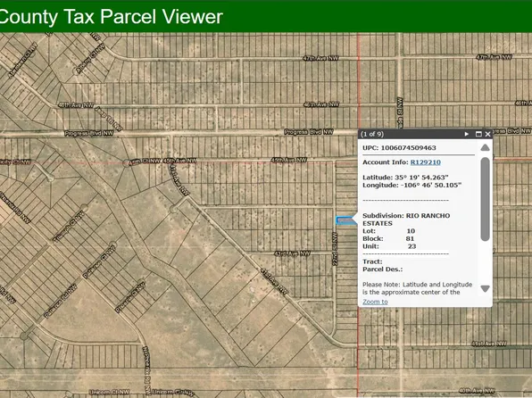Click the Zoom to link
The height and width of the screenshot is (398, 532).
(x=375, y=302)
